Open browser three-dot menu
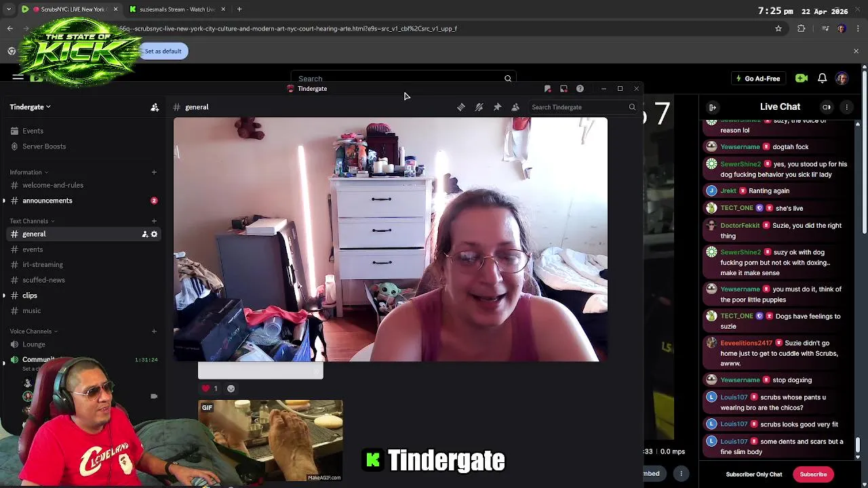868x488 pixels. click(x=858, y=28)
